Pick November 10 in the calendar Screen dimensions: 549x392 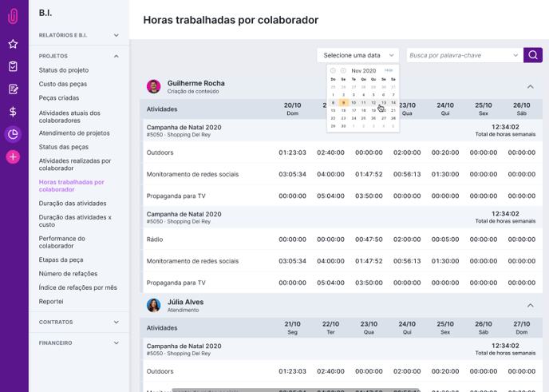[x=353, y=103]
